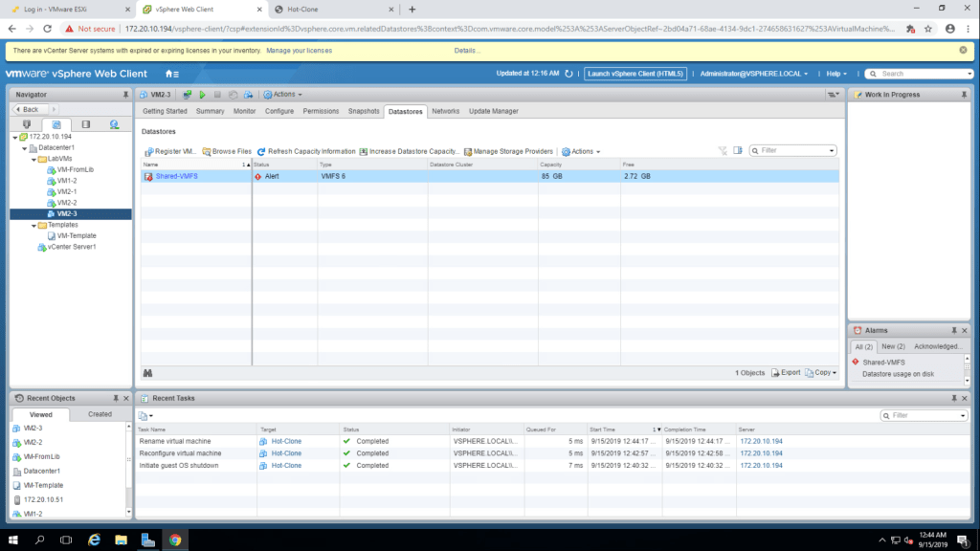Open the Manage your licenses link
Viewport: 980px width, 551px height.
[299, 50]
